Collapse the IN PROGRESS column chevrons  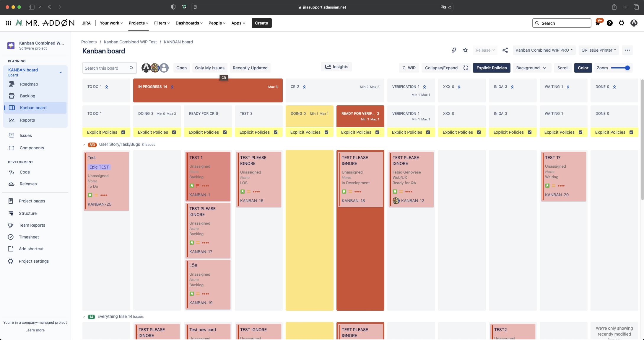pos(172,87)
